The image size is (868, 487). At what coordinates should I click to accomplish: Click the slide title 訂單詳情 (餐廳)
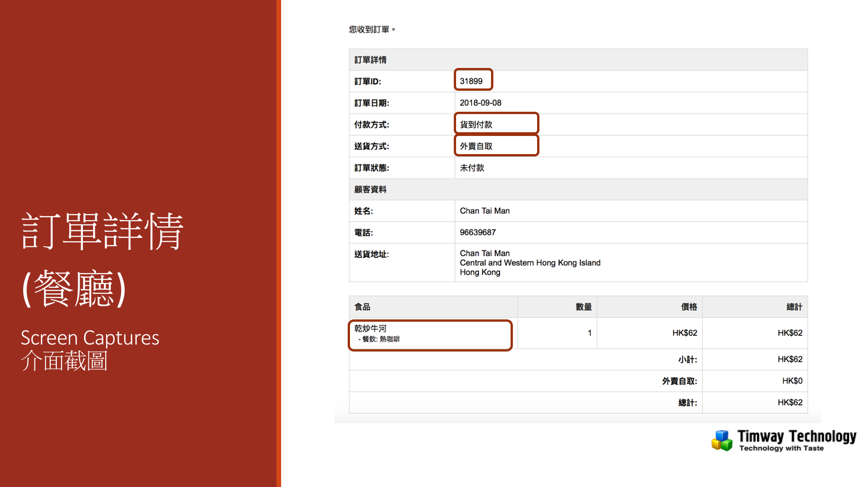pyautogui.click(x=102, y=259)
